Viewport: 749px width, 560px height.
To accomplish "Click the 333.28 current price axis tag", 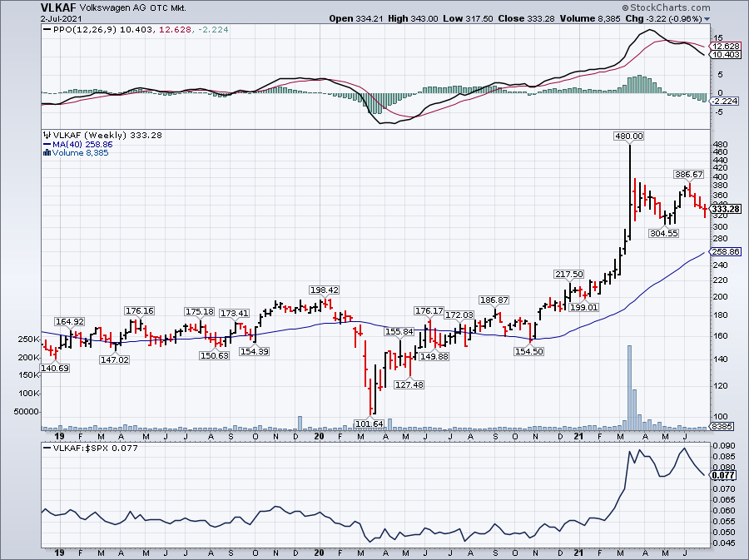I will tap(721, 208).
